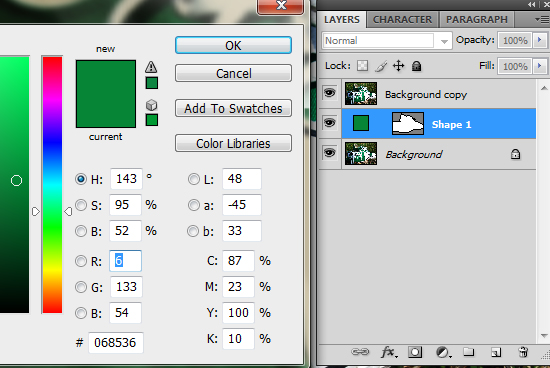This screenshot has height=368, width=550.
Task: Collapse panels with double-arrow icon
Action: pyautogui.click(x=532, y=5)
